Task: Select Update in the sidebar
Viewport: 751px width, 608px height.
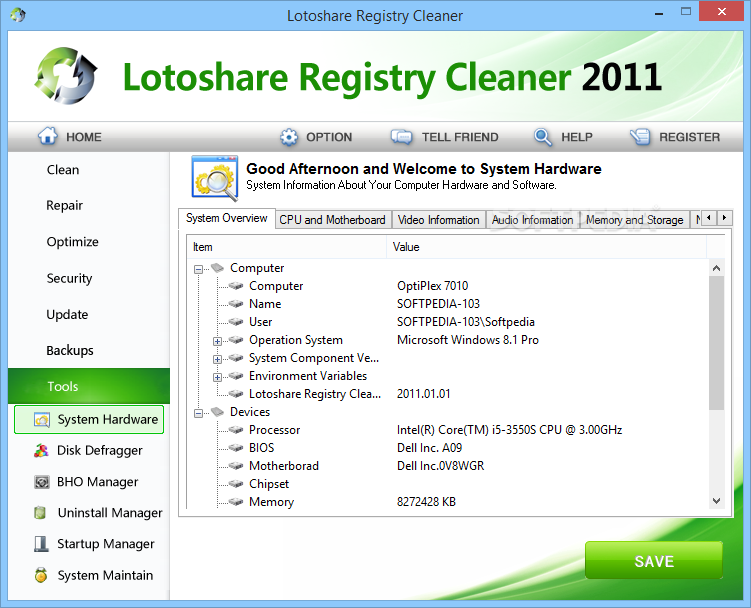Action: (67, 314)
